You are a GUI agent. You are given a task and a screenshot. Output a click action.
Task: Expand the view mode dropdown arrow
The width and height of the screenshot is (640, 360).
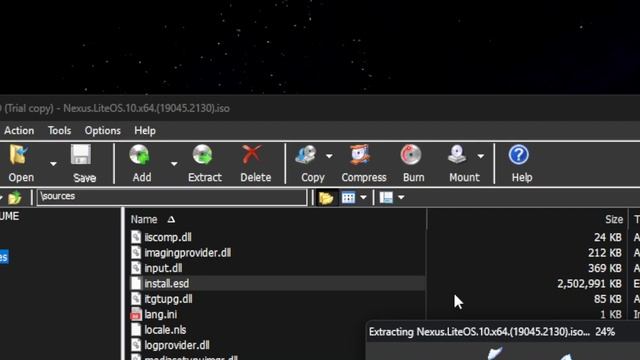click(x=363, y=198)
